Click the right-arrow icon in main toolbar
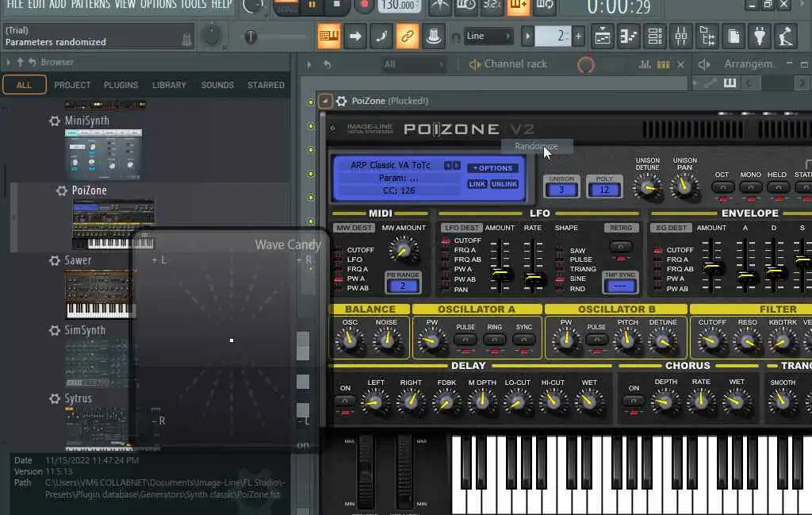The height and width of the screenshot is (515, 812). pyautogui.click(x=355, y=37)
